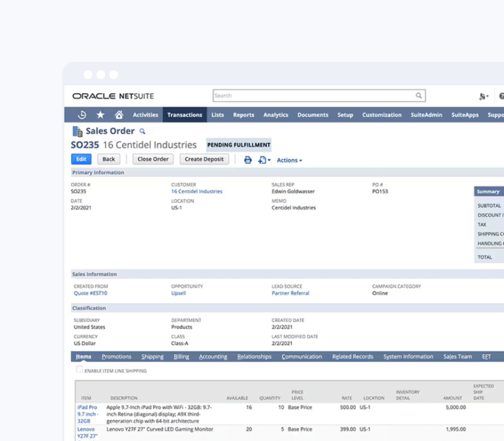Click the 1,995.00 amount cell
Image resolution: width=504 pixels, height=441 pixels.
[x=455, y=429]
